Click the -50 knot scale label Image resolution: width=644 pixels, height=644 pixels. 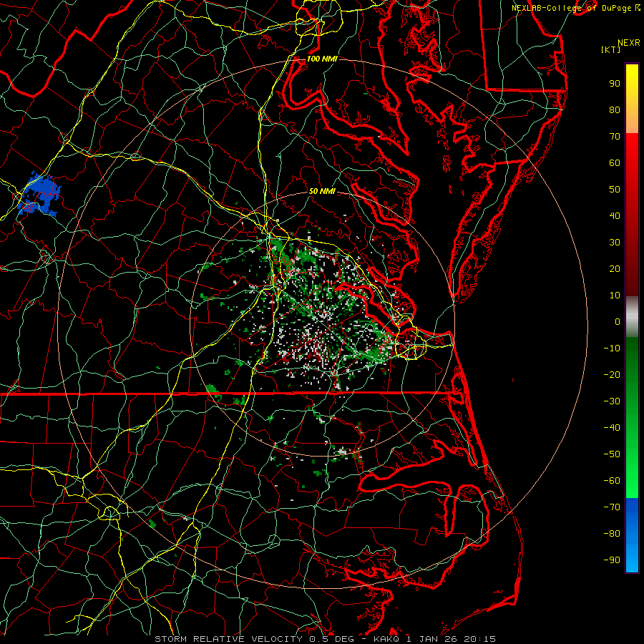(612, 454)
